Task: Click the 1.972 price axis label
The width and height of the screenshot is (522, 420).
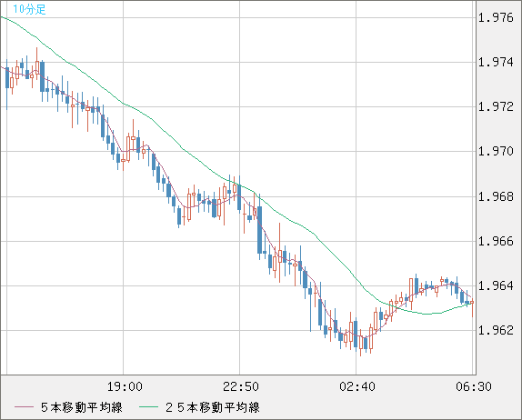Action: (496, 107)
